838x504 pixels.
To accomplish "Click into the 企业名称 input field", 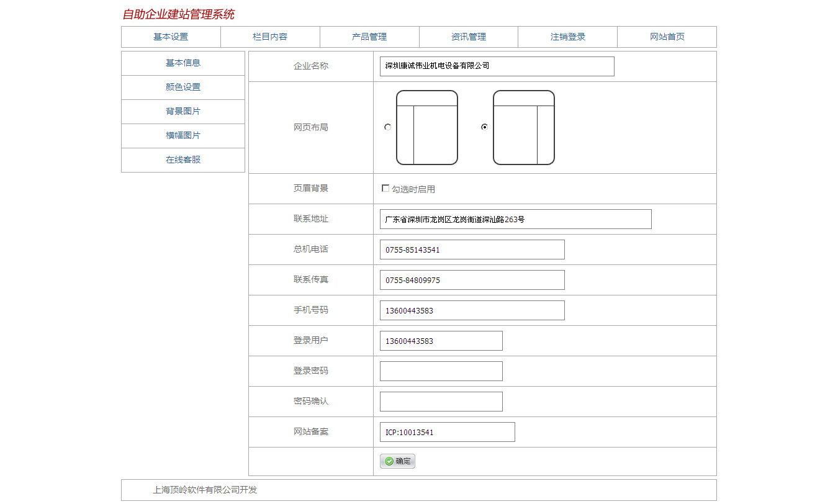I will pyautogui.click(x=497, y=66).
